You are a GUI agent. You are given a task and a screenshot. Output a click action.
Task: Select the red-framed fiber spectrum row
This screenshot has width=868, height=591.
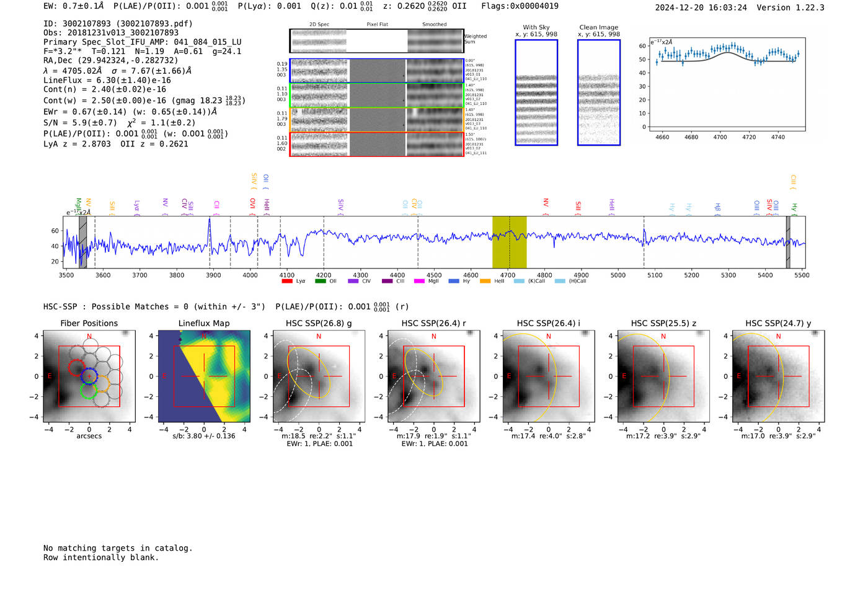(376, 144)
